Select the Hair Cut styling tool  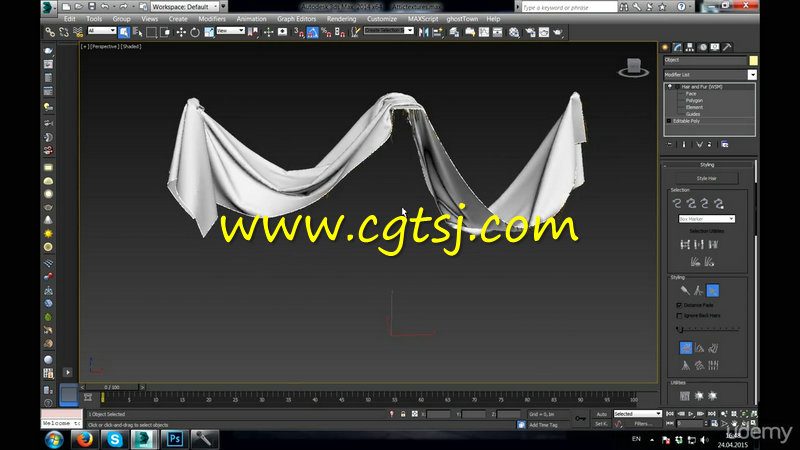tap(698, 291)
